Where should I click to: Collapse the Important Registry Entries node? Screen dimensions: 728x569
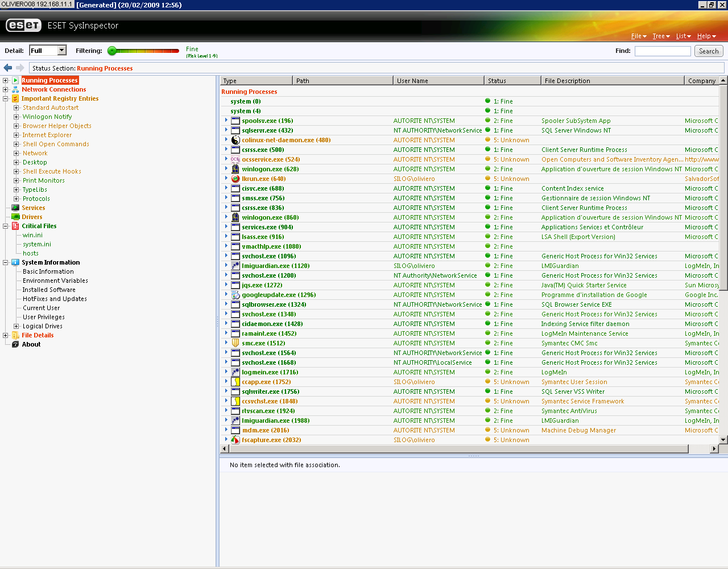click(x=6, y=98)
